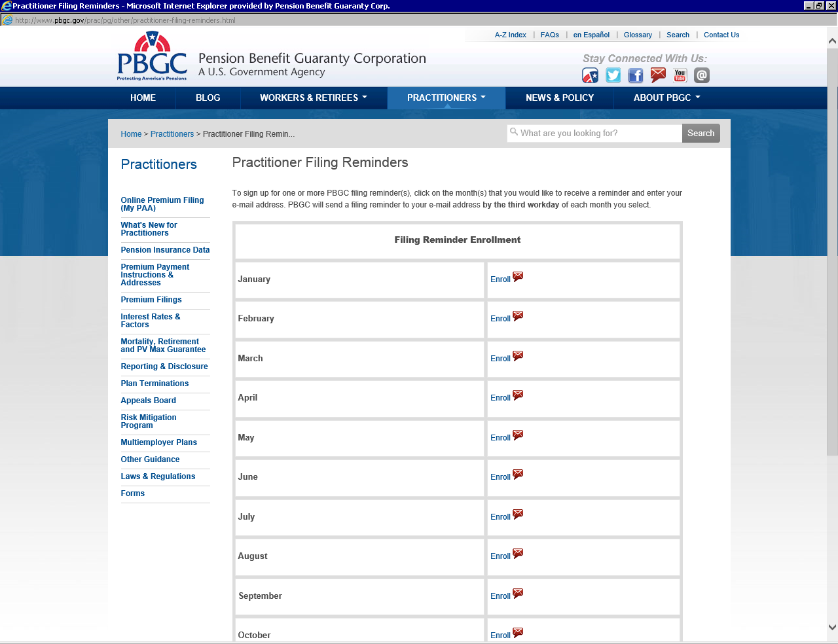Click the Practitioners breadcrumb link
This screenshot has width=838, height=644.
(x=172, y=134)
